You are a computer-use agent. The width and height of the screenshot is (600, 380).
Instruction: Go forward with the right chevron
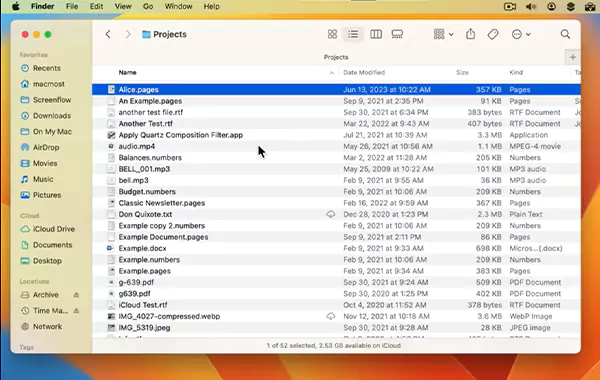point(128,34)
